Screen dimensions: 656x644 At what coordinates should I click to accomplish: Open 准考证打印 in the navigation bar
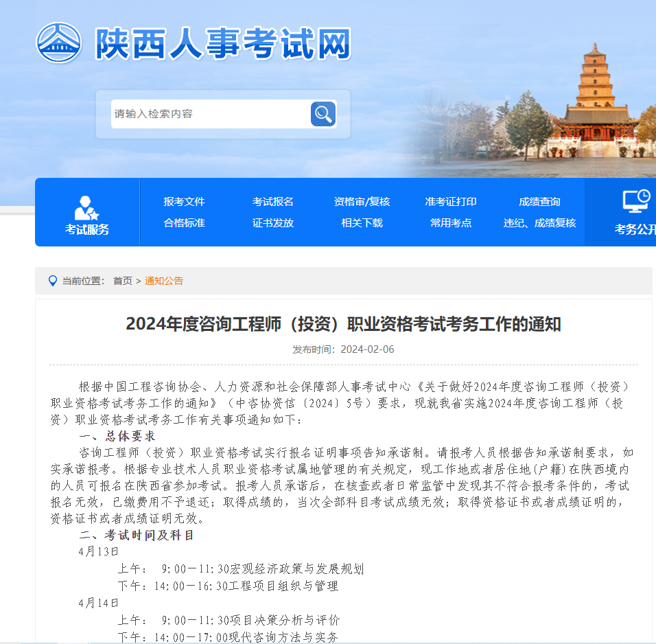(x=450, y=202)
